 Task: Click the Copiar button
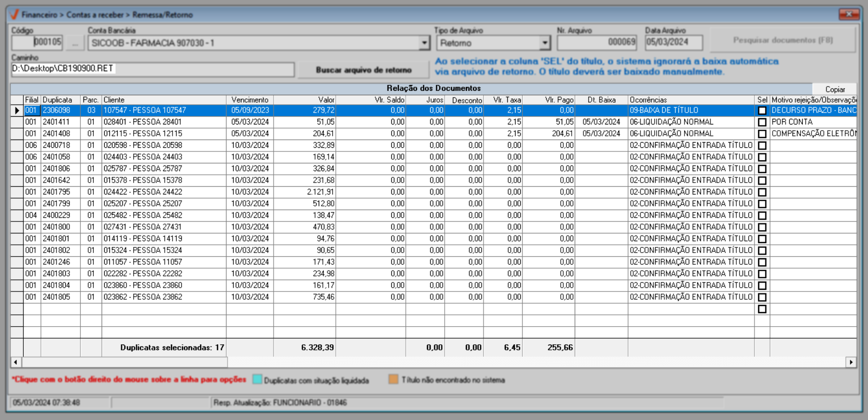[x=834, y=89]
